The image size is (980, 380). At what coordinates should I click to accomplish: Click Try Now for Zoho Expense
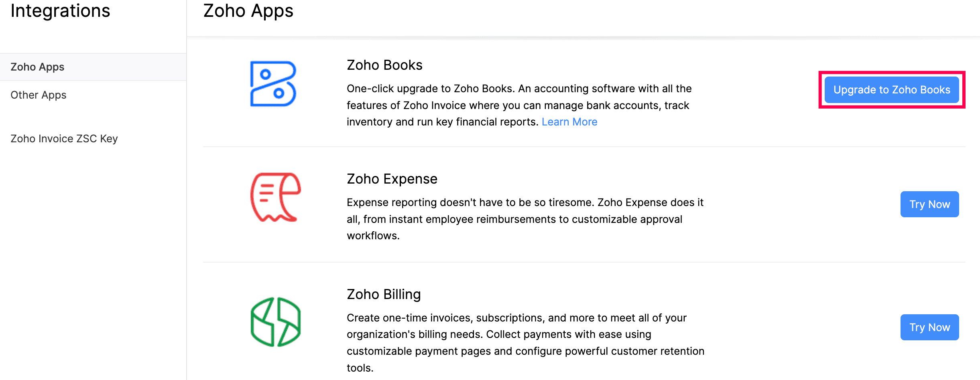[x=929, y=204]
